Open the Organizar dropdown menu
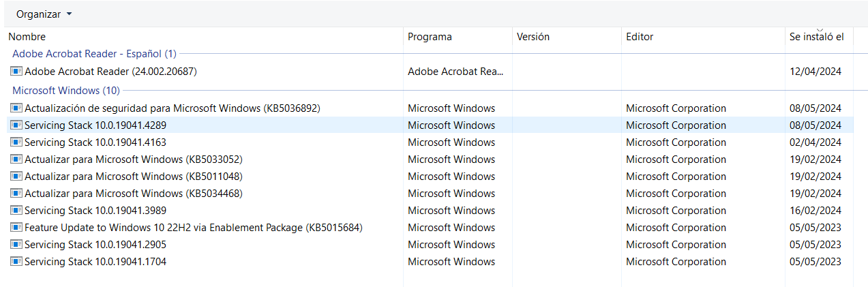 click(44, 14)
